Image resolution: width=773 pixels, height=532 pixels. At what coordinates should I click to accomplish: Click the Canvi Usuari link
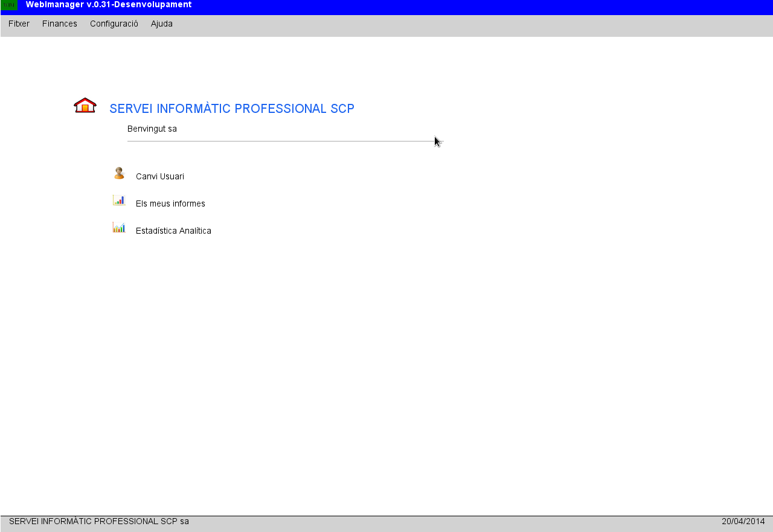pyautogui.click(x=160, y=176)
